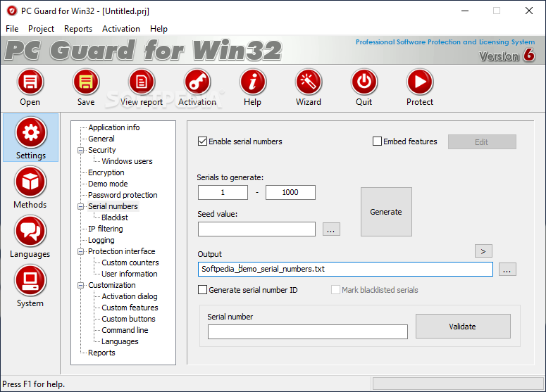Select Blacklist tree item
Screen dimensions: 546x392
click(x=115, y=217)
